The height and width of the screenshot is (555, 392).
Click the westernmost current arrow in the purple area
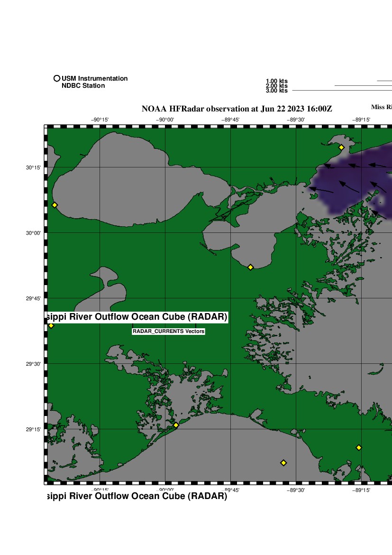coord(321,190)
